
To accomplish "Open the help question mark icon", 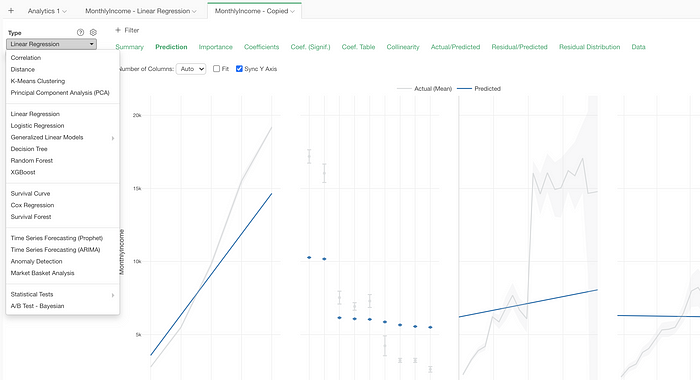I will [x=80, y=32].
